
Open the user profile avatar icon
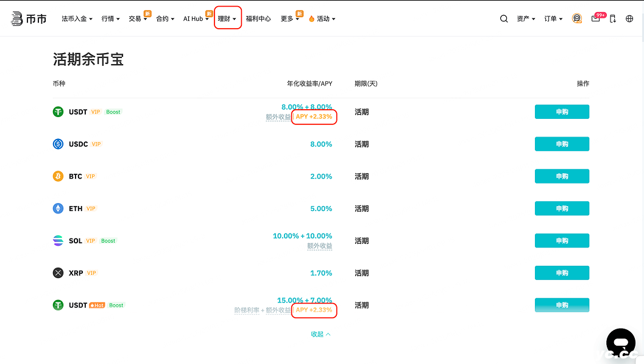click(577, 19)
